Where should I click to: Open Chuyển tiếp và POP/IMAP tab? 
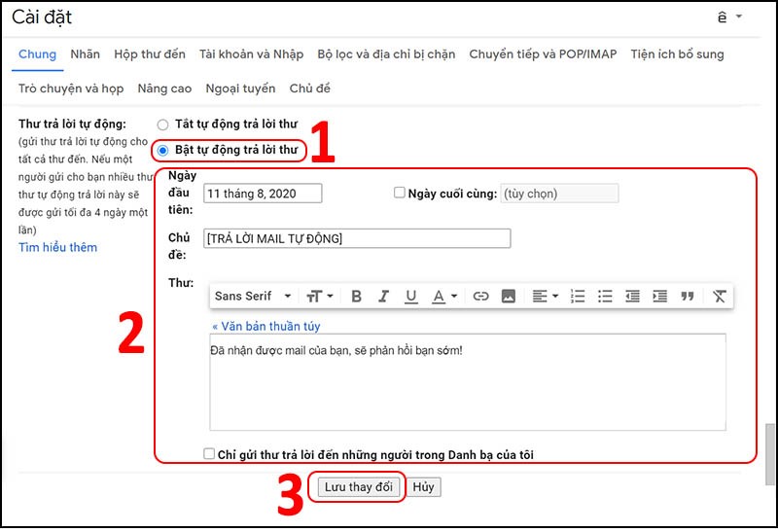[543, 54]
